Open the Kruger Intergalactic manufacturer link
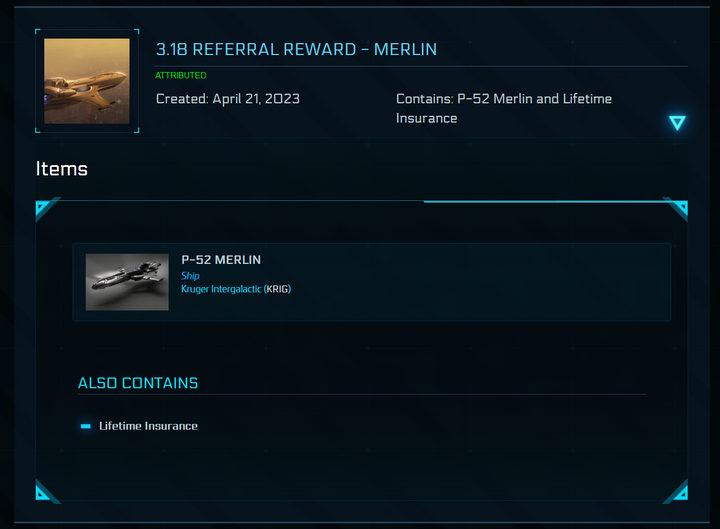Viewport: 720px width, 529px height. pos(220,289)
